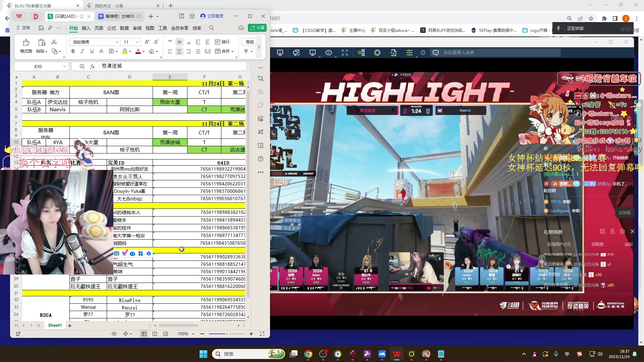Click the fullscreen expand icon in spectator toolbar
Image resolution: width=644 pixels, height=362 pixels.
pos(345,53)
